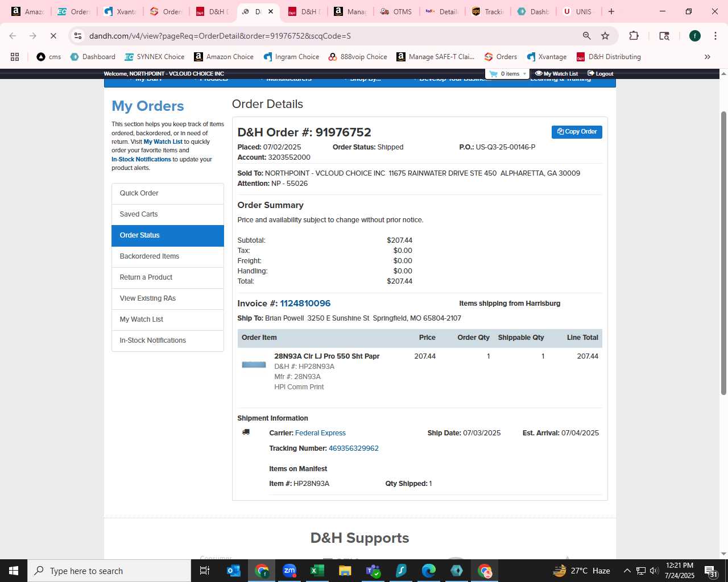The width and height of the screenshot is (728, 582).
Task: Open the Dashboard bookmark
Action: click(93, 57)
